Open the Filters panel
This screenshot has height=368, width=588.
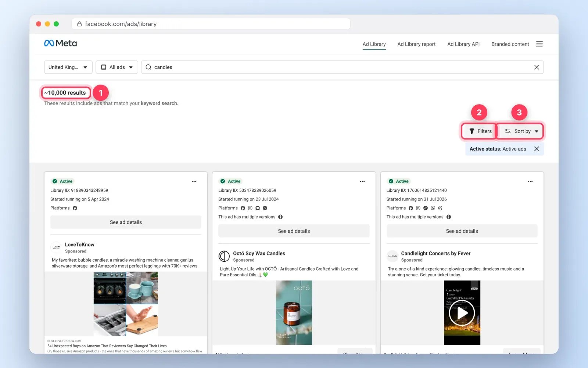[x=480, y=131]
